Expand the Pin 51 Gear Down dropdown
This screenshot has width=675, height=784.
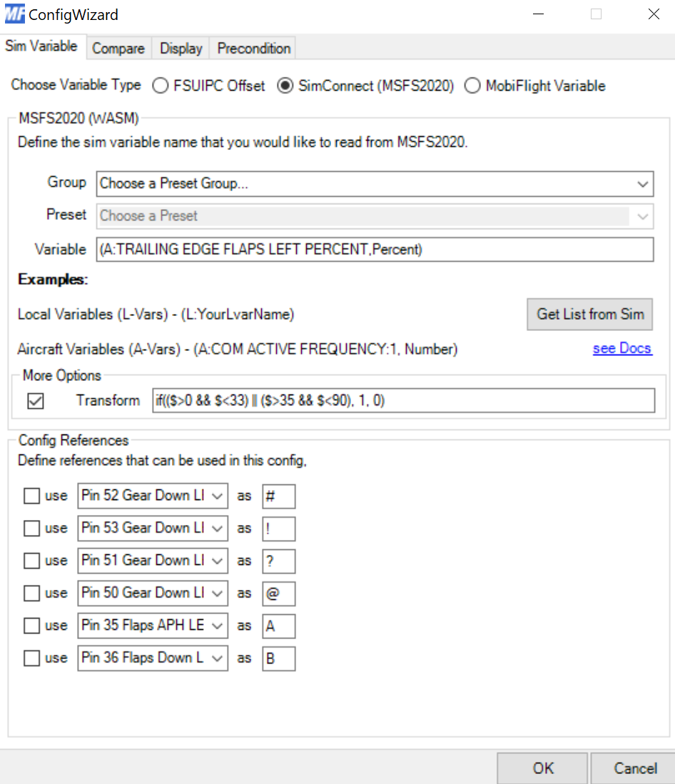pos(153,561)
